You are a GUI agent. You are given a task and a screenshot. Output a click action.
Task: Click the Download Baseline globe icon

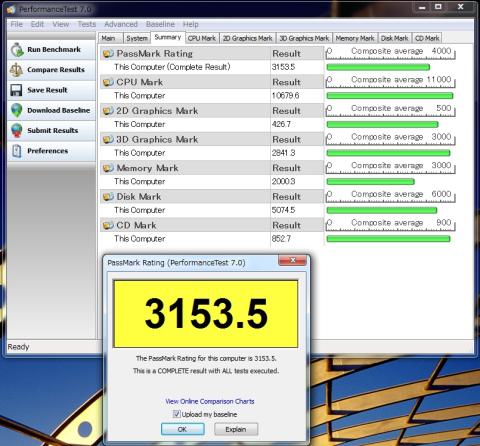coord(17,110)
